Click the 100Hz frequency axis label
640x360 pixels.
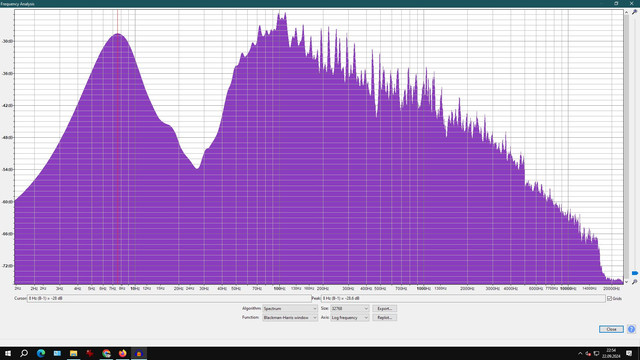[279, 289]
